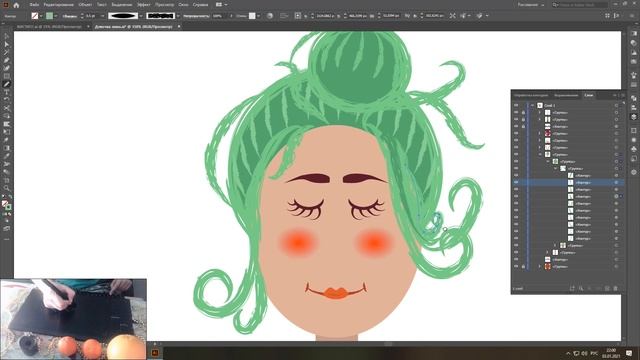Pick the Pen tool in the toolbar

(7, 60)
